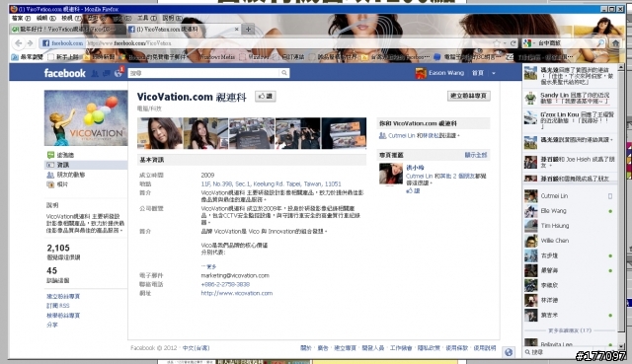
Task: Open a chat with Tim Hsiung
Action: tap(570, 226)
